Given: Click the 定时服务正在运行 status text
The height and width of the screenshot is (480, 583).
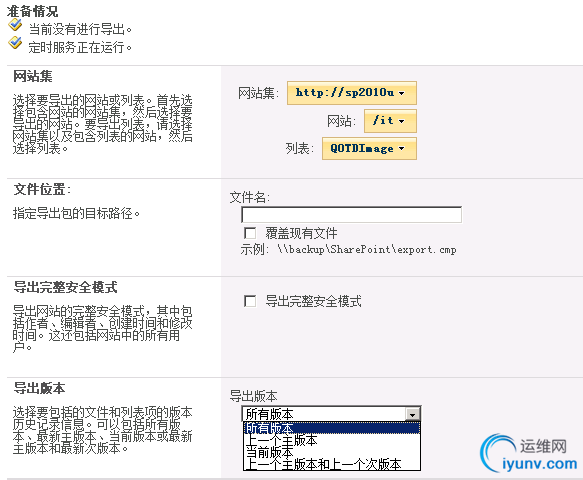Looking at the screenshot, I should pos(80,47).
